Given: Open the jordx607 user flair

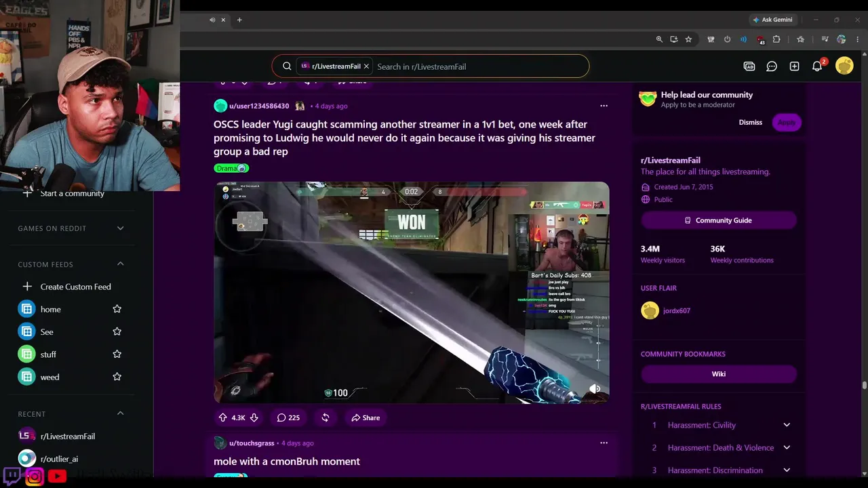Looking at the screenshot, I should pos(676,310).
